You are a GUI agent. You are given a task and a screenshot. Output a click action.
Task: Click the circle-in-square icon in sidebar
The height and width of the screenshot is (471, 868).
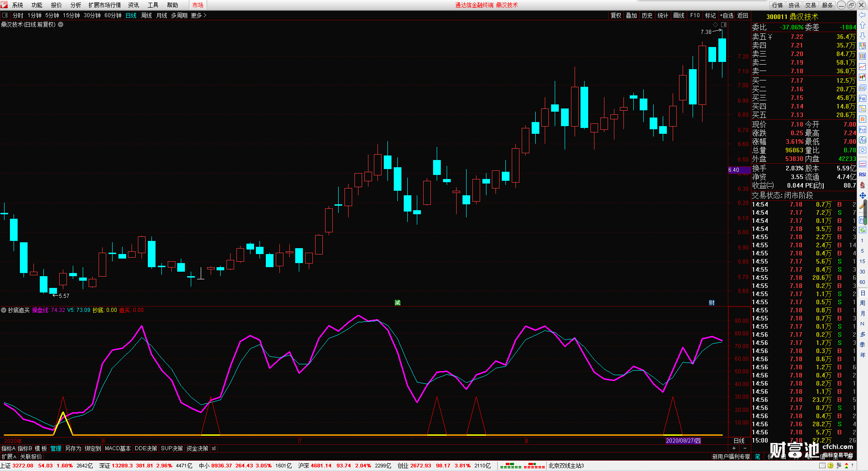point(863,151)
